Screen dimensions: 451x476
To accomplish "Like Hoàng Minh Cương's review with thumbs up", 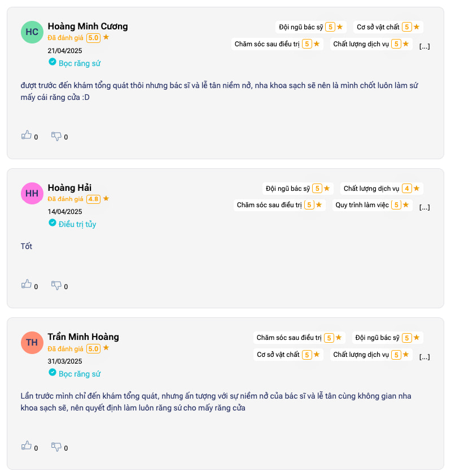I will [x=26, y=136].
